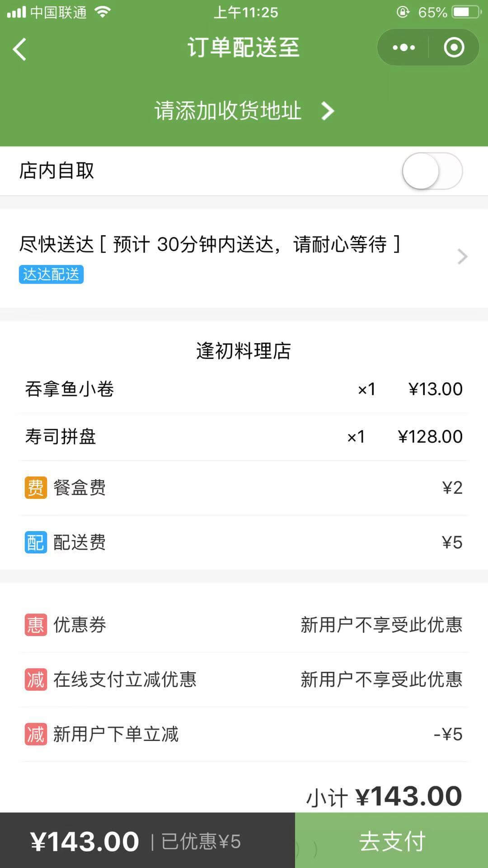This screenshot has width=488, height=868.
Task: Tap the red 惠 coupon icon
Action: (36, 625)
